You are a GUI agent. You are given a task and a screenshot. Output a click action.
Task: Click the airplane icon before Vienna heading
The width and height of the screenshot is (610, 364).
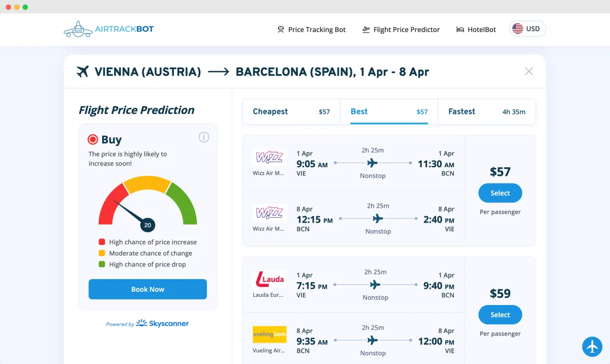click(82, 72)
